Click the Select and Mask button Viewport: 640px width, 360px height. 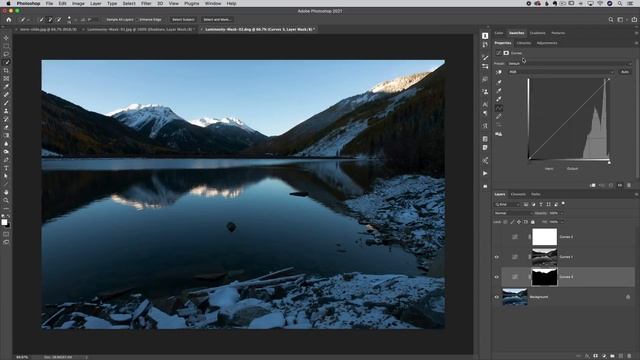click(217, 20)
